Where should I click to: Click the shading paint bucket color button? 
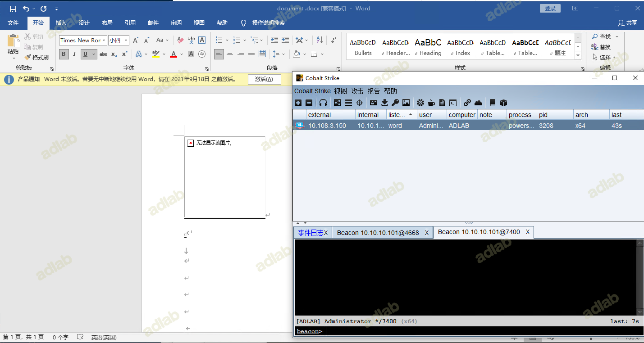point(297,54)
